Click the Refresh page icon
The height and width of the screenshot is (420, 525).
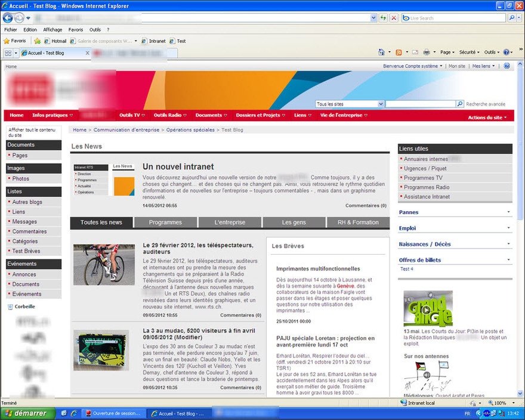pyautogui.click(x=383, y=18)
